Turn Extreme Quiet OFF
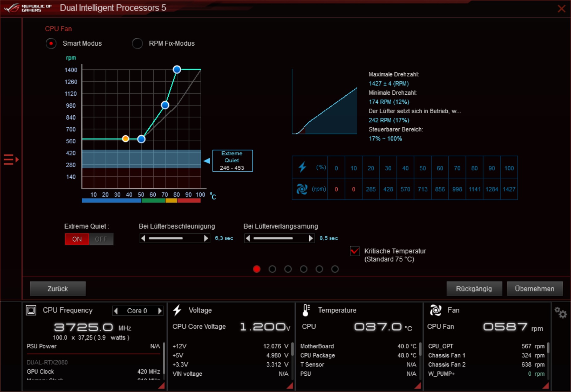 click(101, 239)
